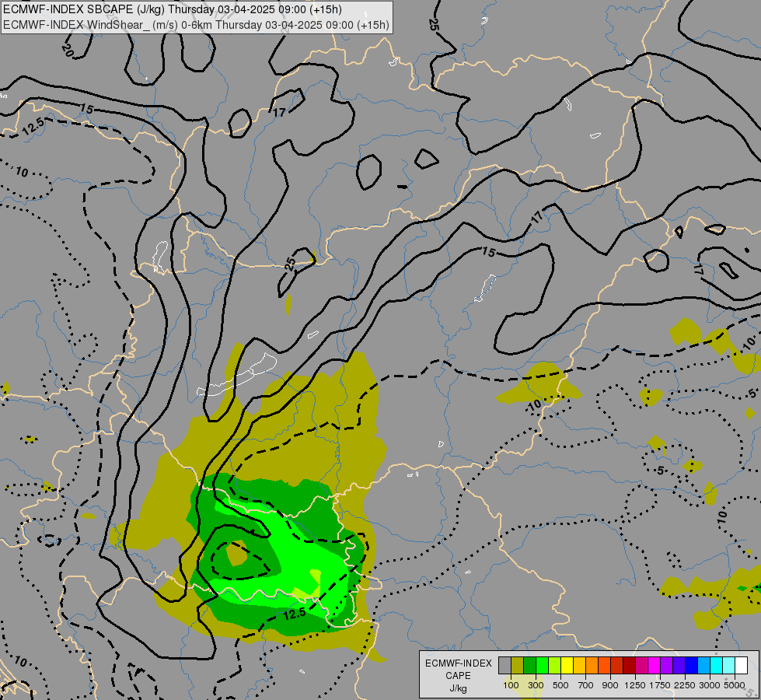
Task: Click the 20 wind shear contour label
Action: 68,50
